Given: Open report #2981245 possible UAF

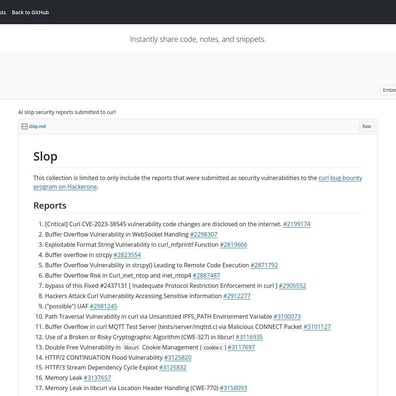Looking at the screenshot, I should click(103, 306).
